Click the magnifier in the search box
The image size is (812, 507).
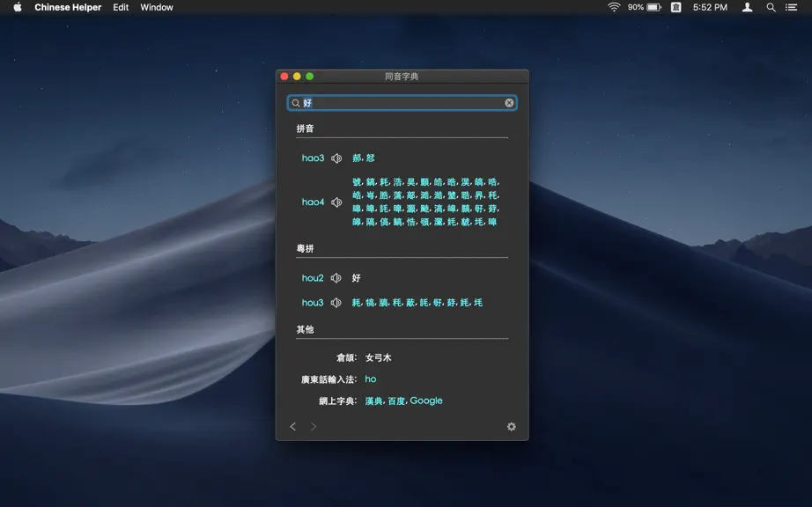(296, 103)
